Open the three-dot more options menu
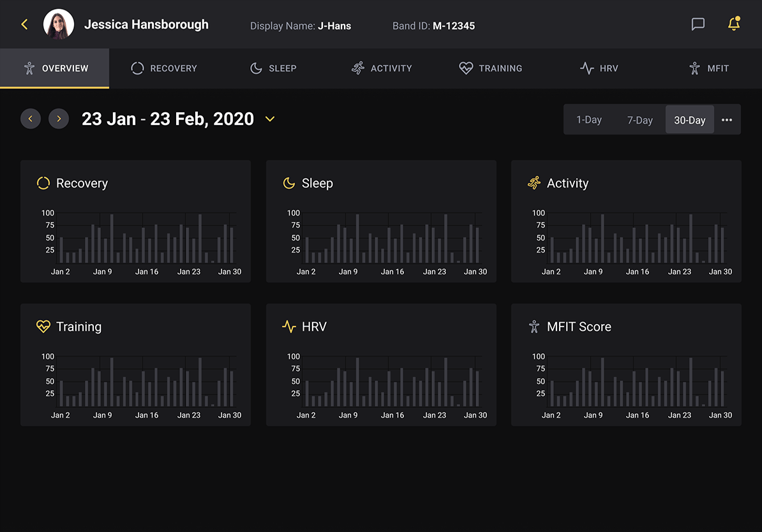The image size is (762, 532). tap(727, 120)
